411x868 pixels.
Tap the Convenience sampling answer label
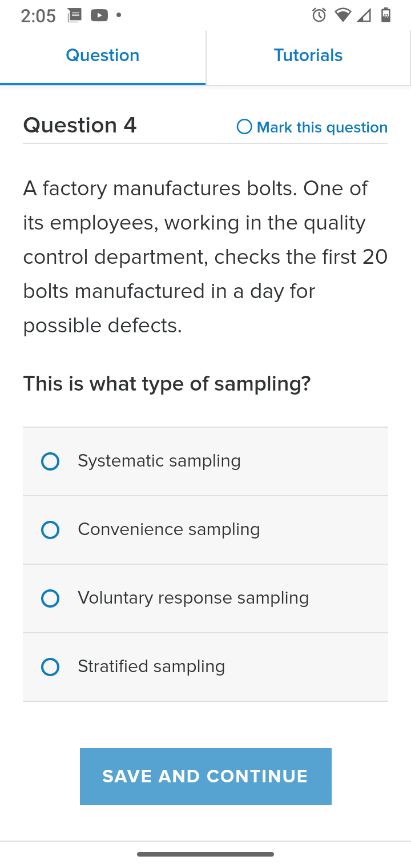click(169, 530)
